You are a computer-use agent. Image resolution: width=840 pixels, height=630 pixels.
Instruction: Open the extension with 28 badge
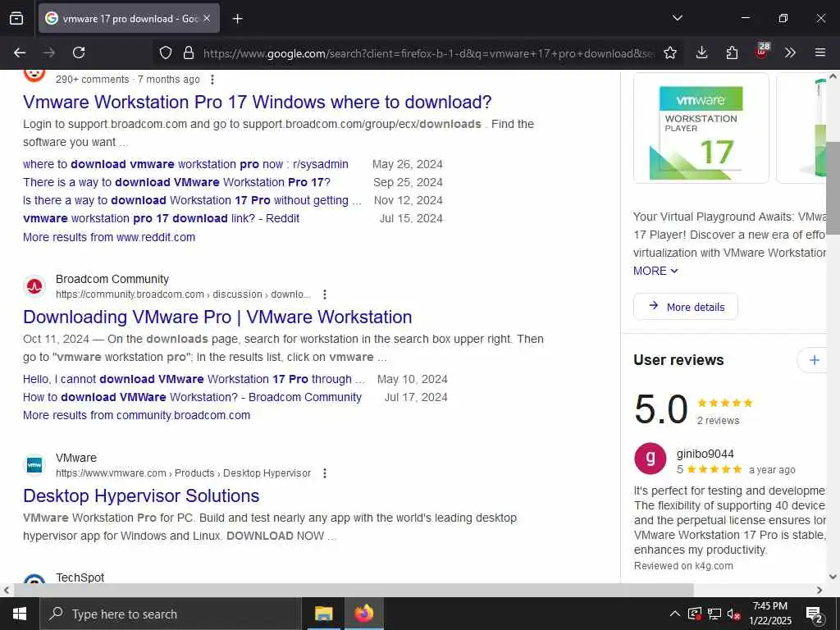[762, 52]
